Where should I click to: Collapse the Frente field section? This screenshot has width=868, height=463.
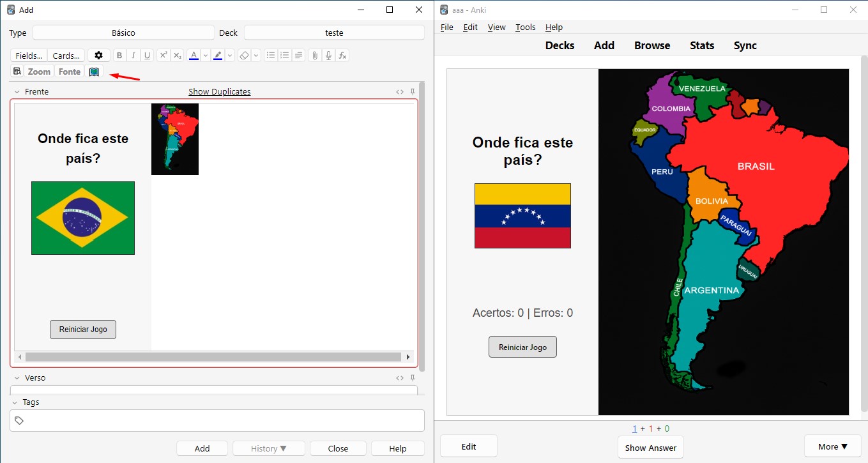click(17, 92)
